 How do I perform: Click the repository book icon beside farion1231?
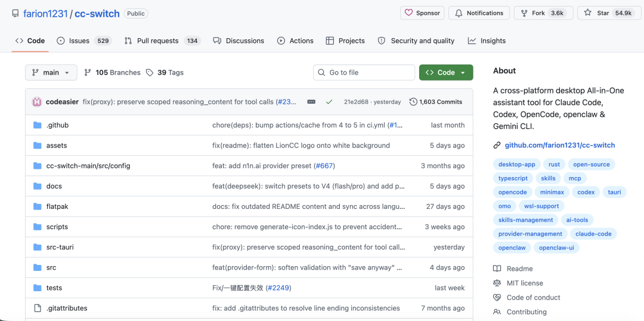(x=15, y=14)
